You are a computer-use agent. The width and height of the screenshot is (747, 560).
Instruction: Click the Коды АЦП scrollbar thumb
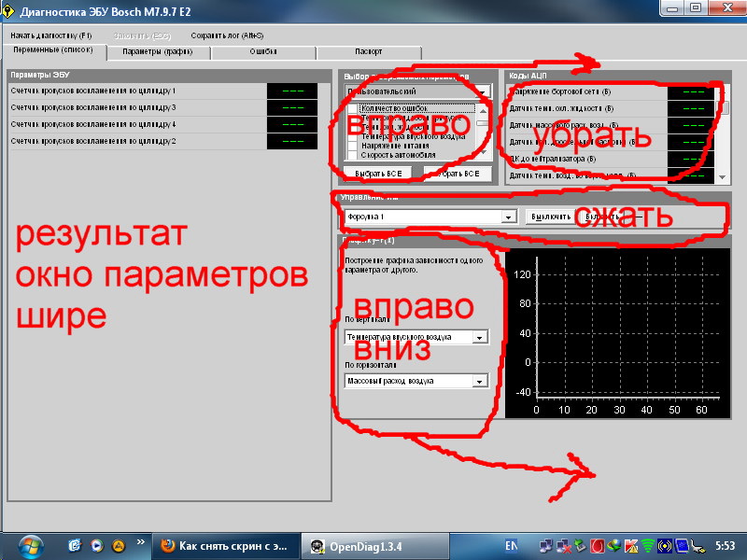click(724, 107)
